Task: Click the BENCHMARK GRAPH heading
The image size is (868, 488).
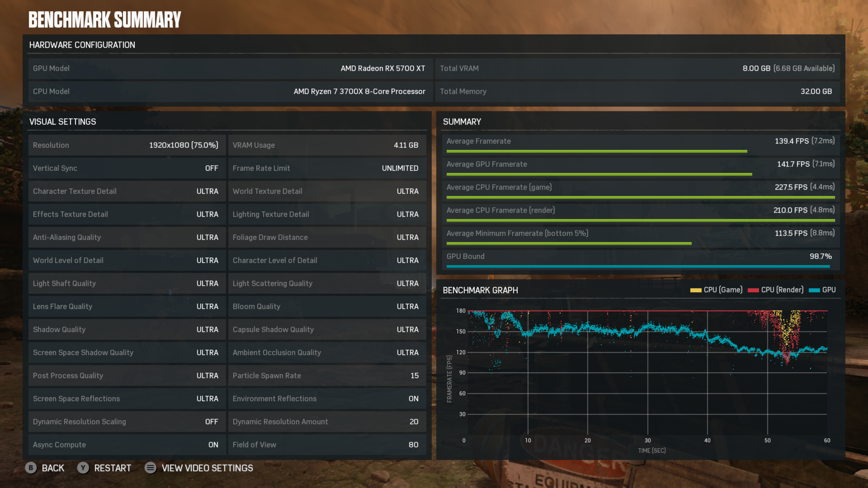Action: 480,290
